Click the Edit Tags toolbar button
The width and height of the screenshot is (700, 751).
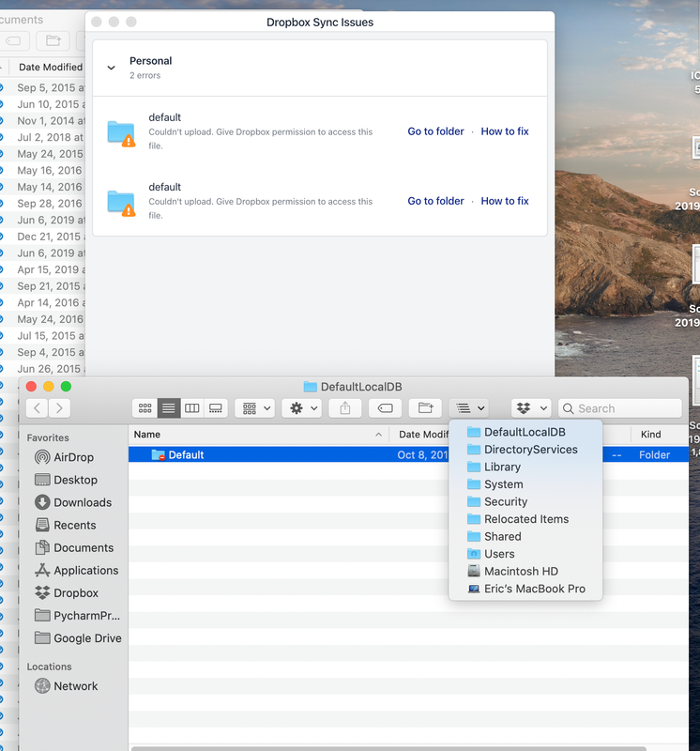[x=385, y=408]
